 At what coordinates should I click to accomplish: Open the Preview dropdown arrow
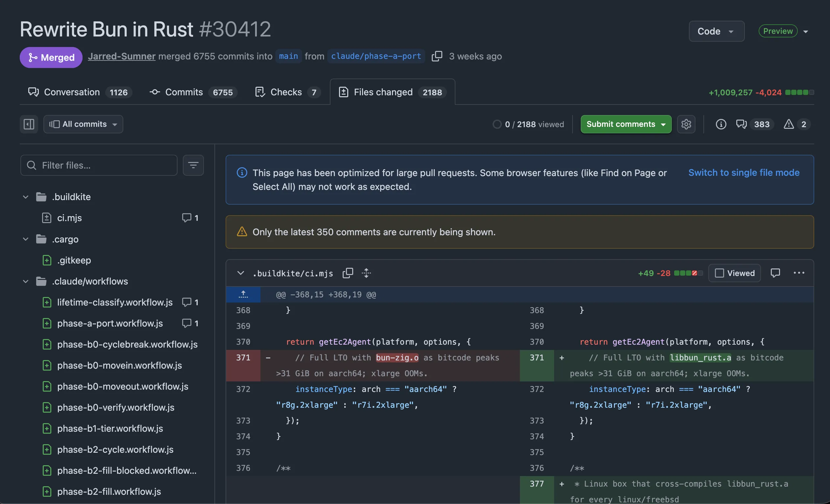coord(805,32)
